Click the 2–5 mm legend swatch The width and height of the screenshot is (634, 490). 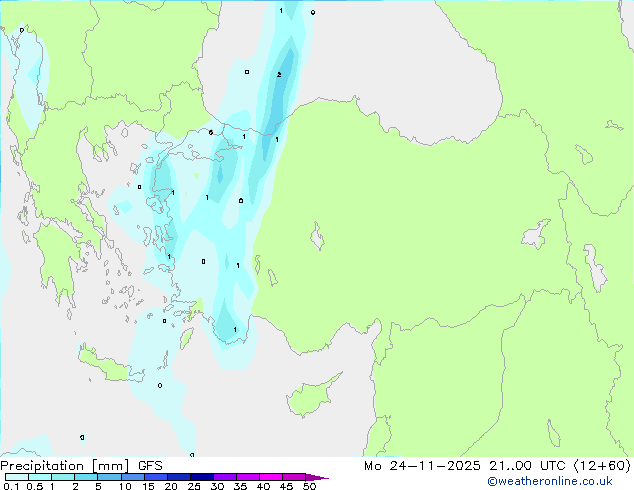[x=86, y=477]
